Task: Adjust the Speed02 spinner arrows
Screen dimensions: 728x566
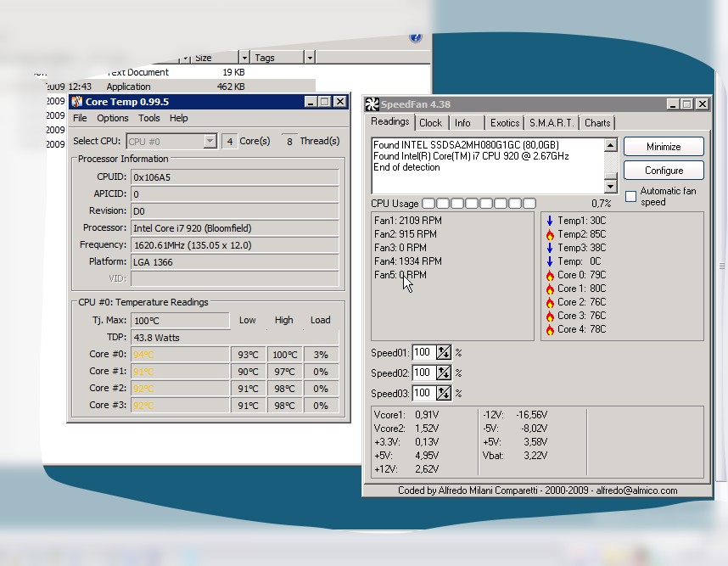Action: click(x=444, y=373)
